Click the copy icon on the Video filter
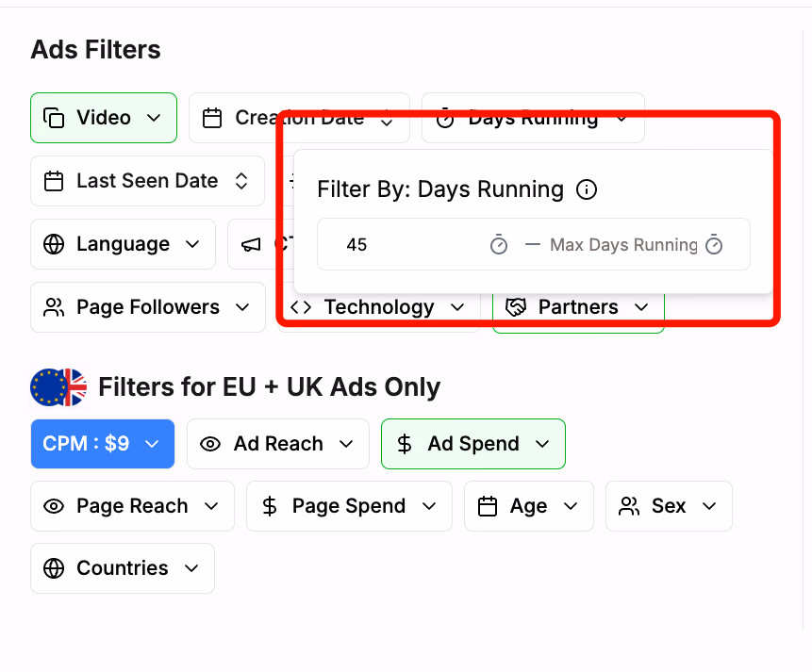The height and width of the screenshot is (672, 812). point(55,117)
